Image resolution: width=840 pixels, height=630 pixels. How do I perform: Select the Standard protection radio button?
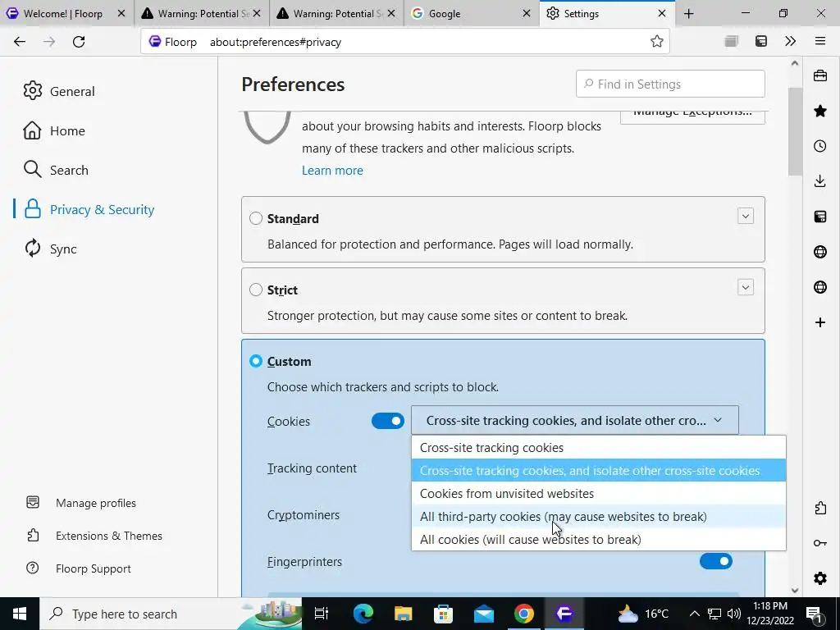coord(256,218)
